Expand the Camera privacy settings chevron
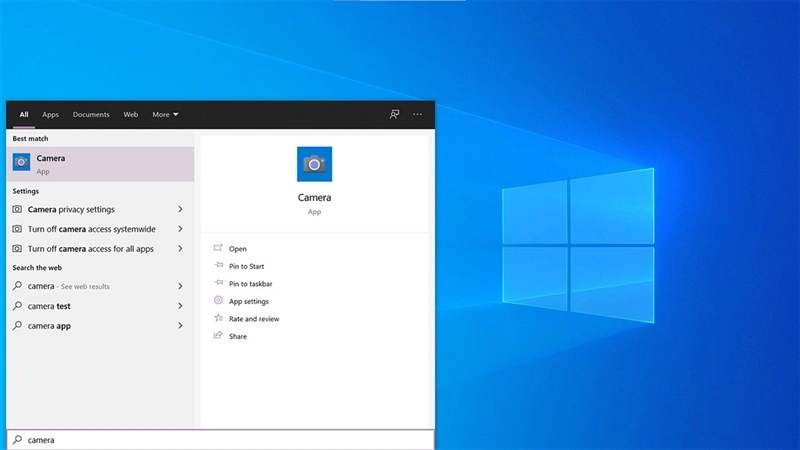 pyautogui.click(x=180, y=210)
